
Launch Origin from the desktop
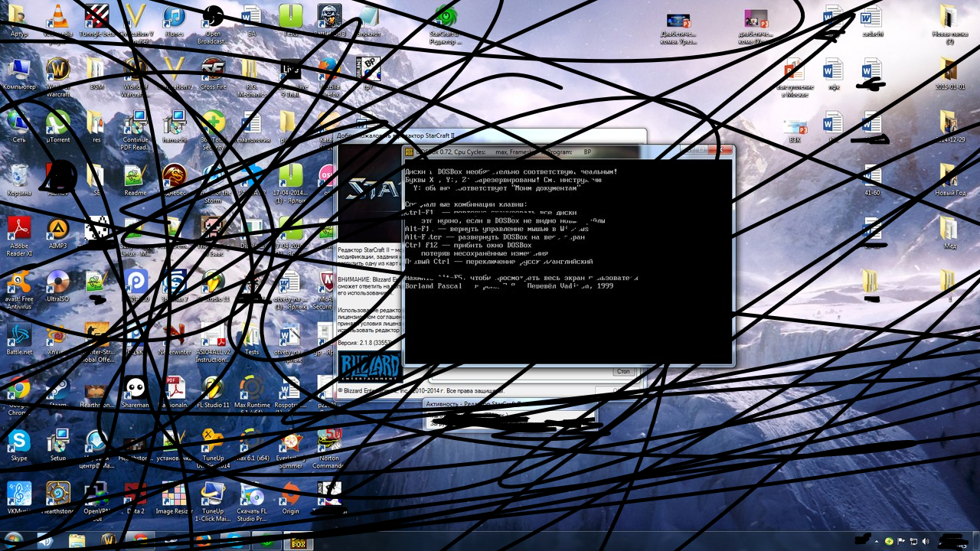[x=290, y=499]
